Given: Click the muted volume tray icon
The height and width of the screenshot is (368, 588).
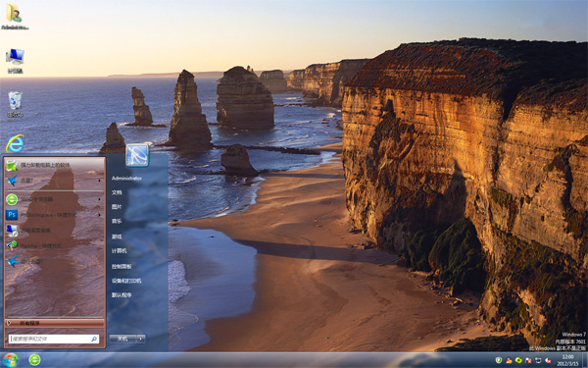Looking at the screenshot, I should (548, 360).
